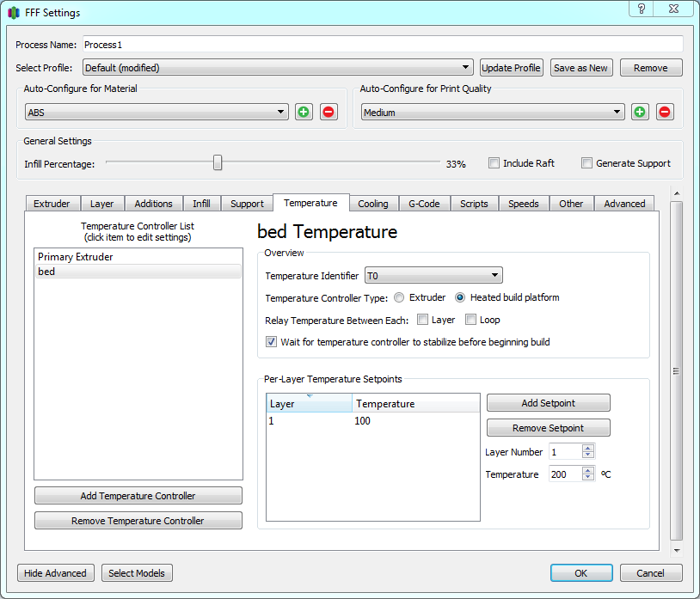Click the Layer Number input field

coord(566,452)
